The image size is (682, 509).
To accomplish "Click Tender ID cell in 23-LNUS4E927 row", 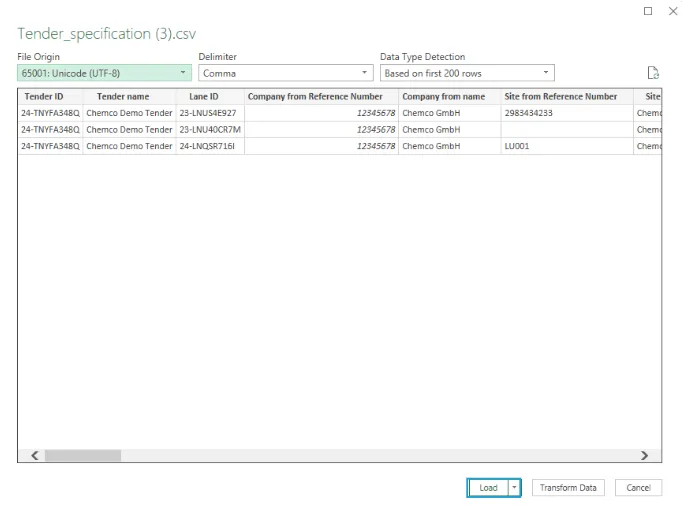I will [50, 113].
